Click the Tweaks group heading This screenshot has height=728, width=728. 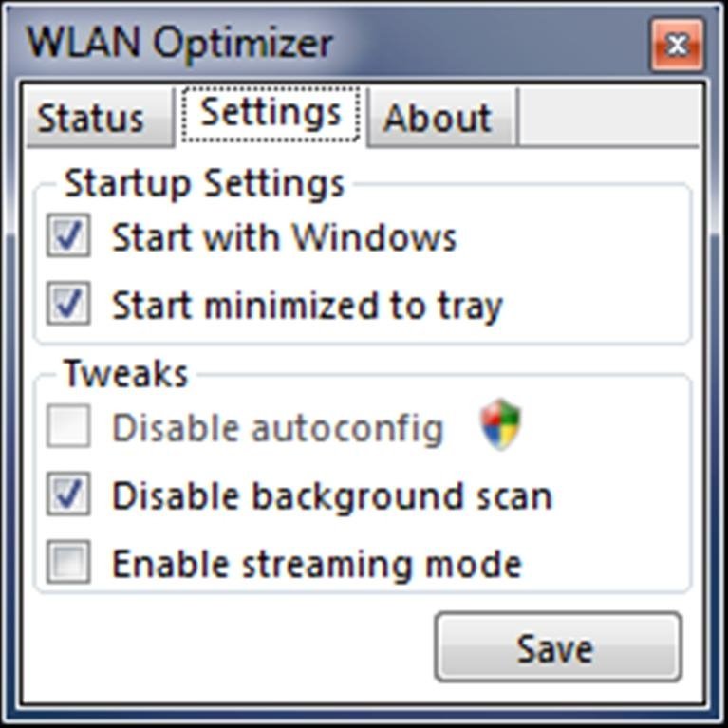click(125, 373)
